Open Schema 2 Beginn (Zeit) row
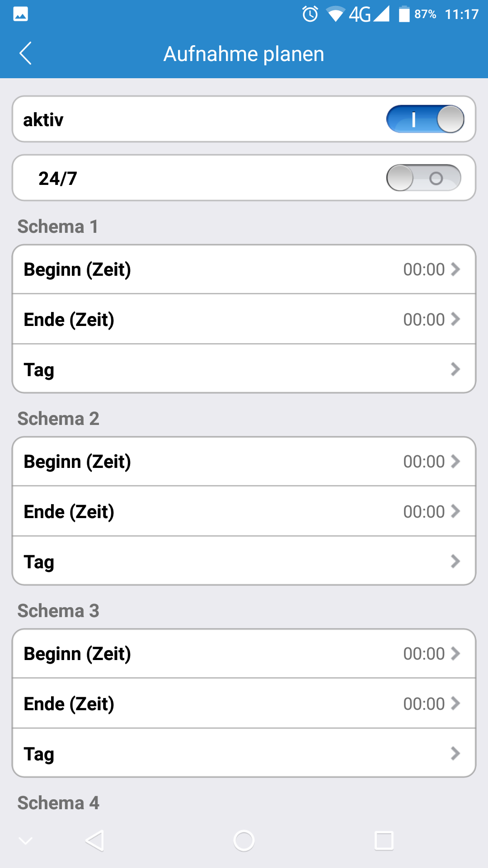The height and width of the screenshot is (868, 488). pyautogui.click(x=244, y=462)
